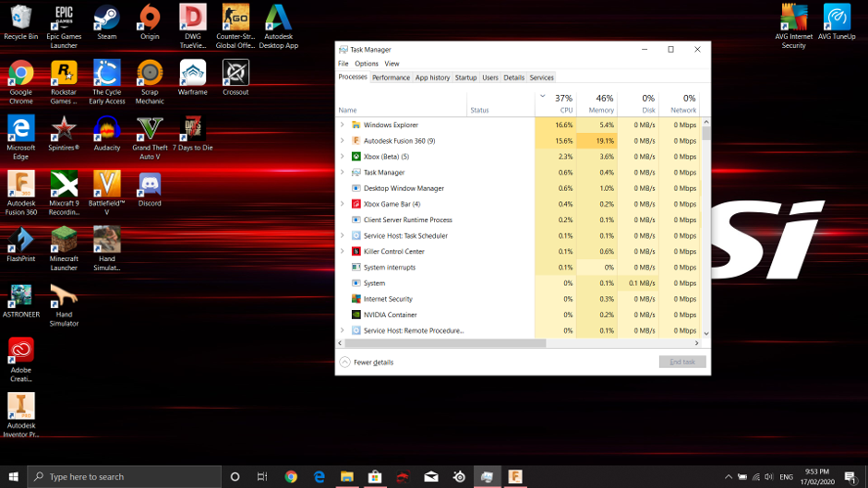Open the Action Center notifications icon
The height and width of the screenshot is (488, 868).
[x=850, y=476]
